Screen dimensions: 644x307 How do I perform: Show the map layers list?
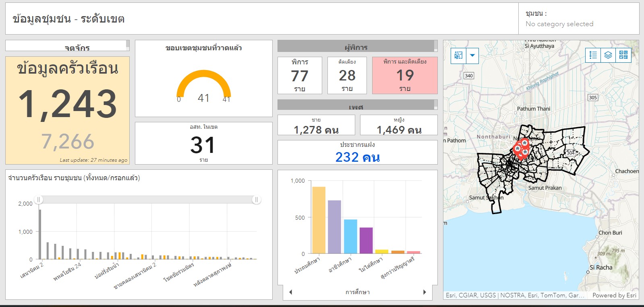coord(608,55)
